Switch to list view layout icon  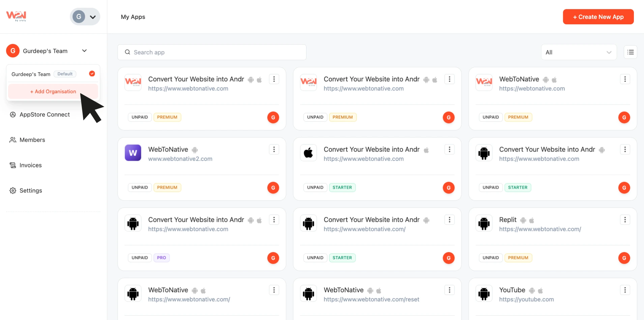[630, 52]
